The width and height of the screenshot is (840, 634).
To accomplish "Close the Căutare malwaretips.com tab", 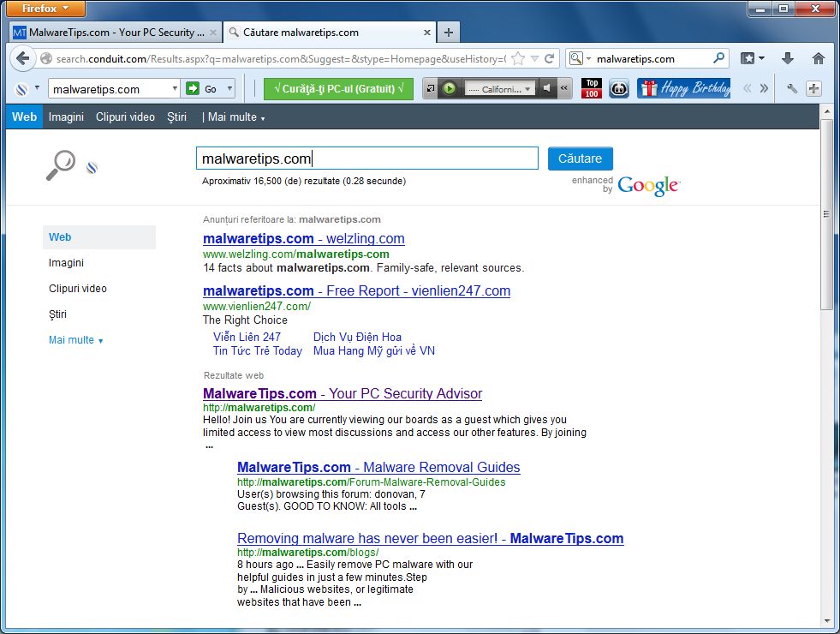I will [x=427, y=33].
